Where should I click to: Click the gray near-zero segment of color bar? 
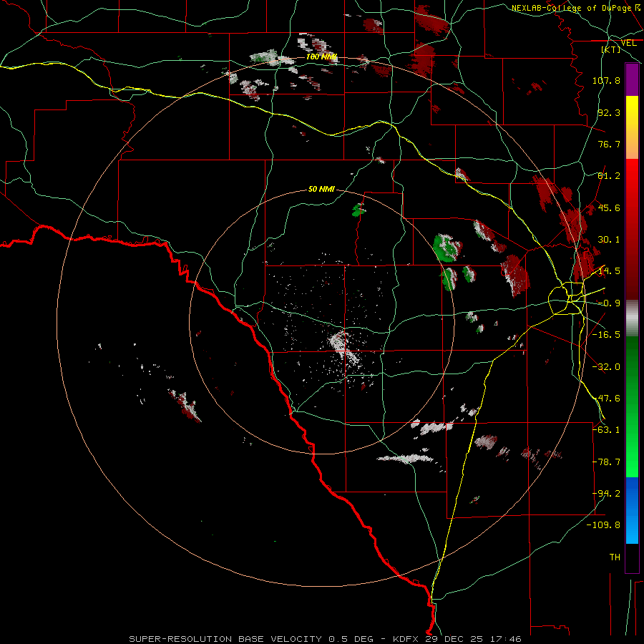click(632, 318)
